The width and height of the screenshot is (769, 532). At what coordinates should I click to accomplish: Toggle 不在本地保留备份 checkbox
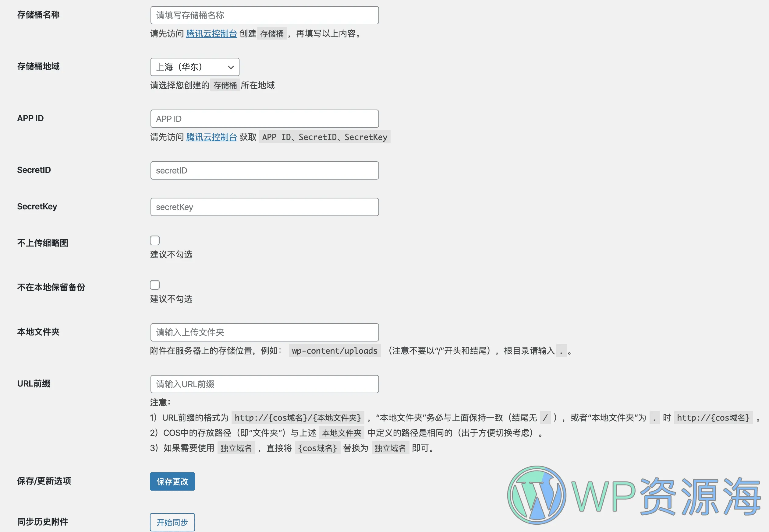click(x=155, y=285)
